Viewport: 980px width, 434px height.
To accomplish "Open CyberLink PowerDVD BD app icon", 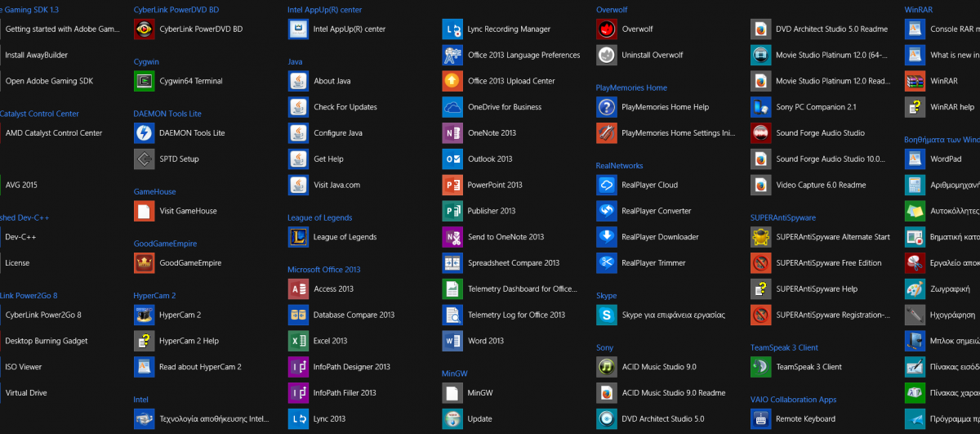I will (145, 29).
